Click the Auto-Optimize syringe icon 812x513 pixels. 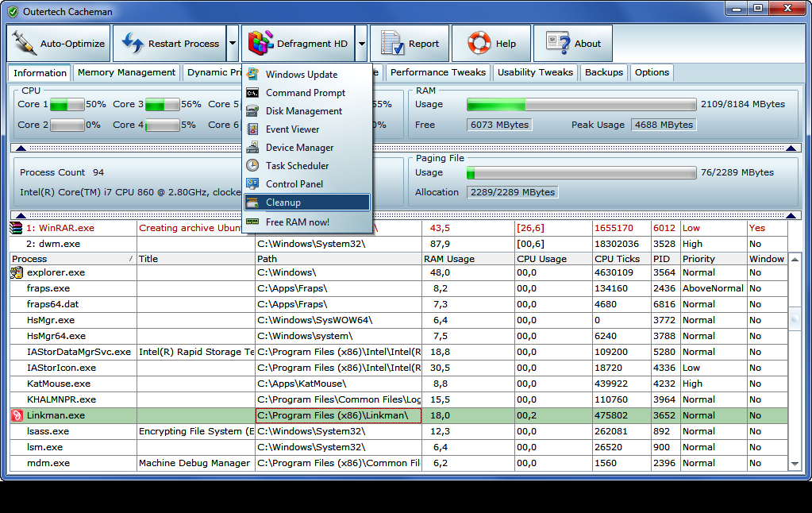(25, 44)
